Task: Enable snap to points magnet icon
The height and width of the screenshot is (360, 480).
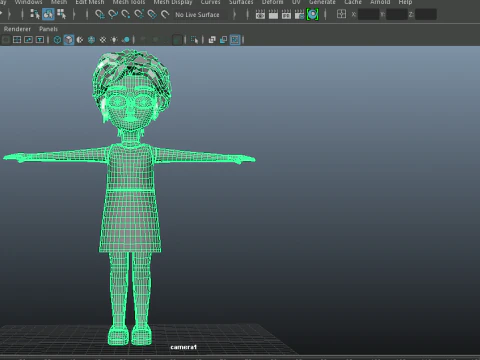Action: click(x=126, y=14)
